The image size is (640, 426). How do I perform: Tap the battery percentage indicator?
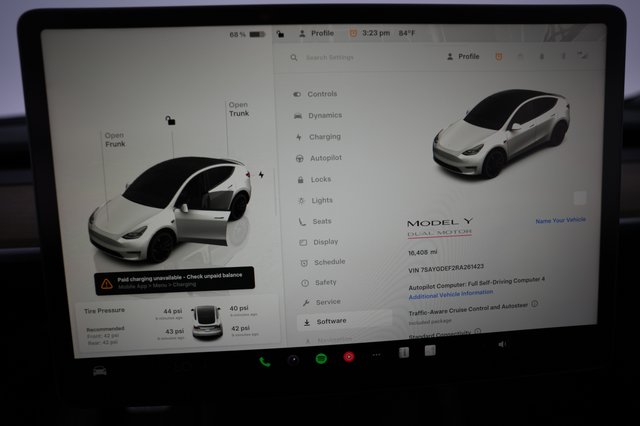tap(247, 34)
